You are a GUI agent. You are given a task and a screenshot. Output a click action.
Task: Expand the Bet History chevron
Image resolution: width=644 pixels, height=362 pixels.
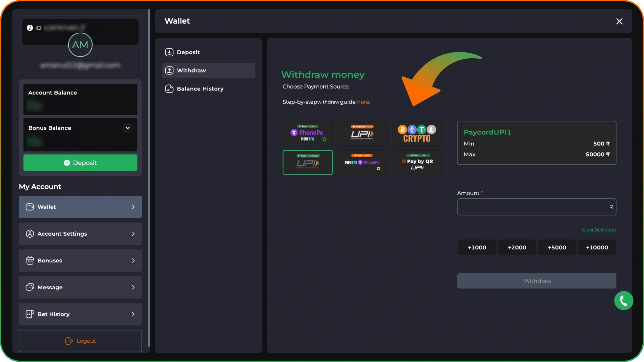click(133, 314)
